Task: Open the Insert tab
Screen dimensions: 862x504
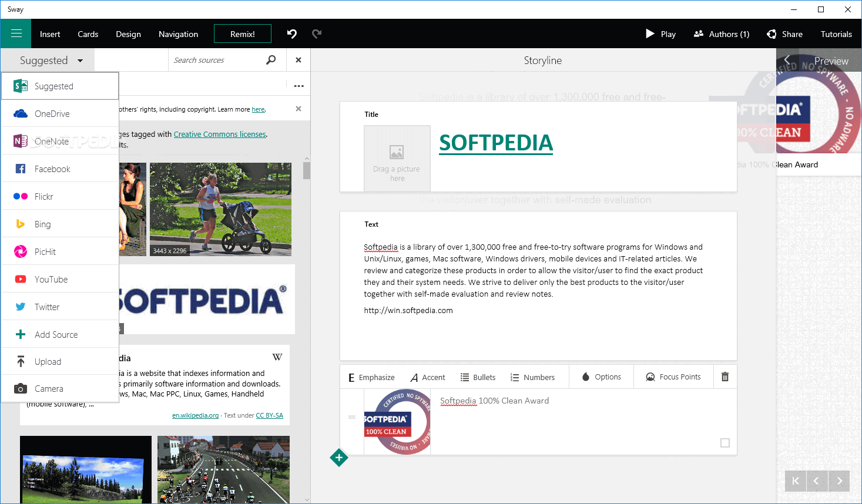Action: tap(50, 34)
